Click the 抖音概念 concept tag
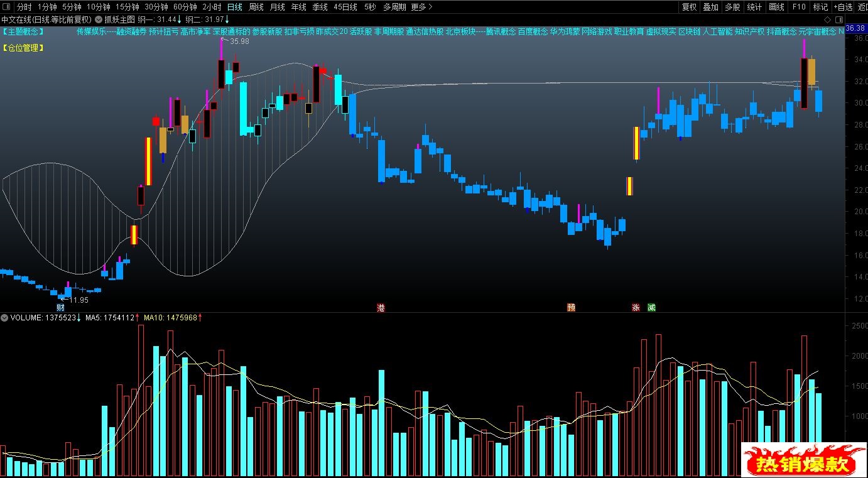 pos(781,31)
